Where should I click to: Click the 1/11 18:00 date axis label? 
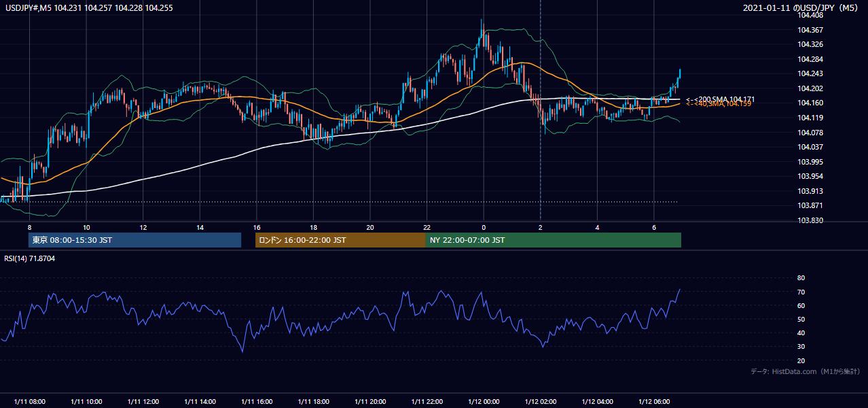[x=313, y=401]
